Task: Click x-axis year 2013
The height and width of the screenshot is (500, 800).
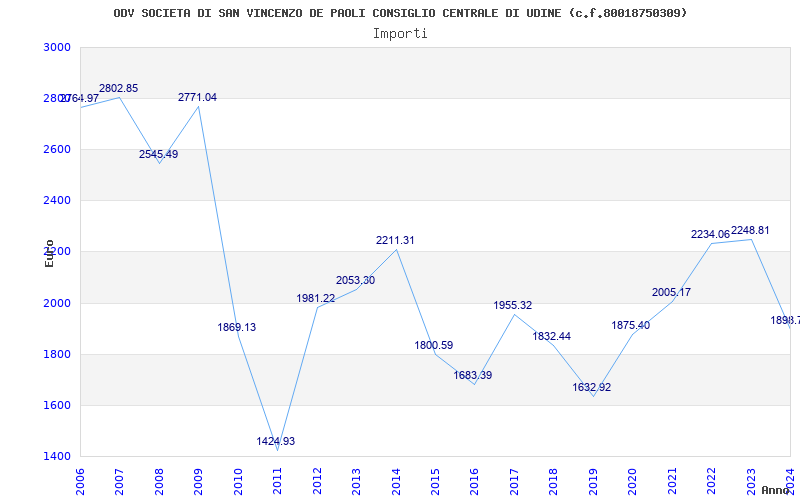Action: click(357, 481)
